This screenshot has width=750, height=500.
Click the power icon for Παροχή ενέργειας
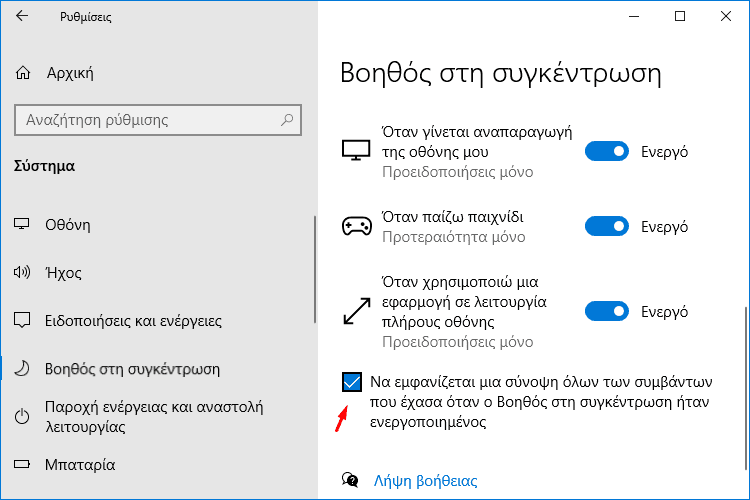click(22, 416)
